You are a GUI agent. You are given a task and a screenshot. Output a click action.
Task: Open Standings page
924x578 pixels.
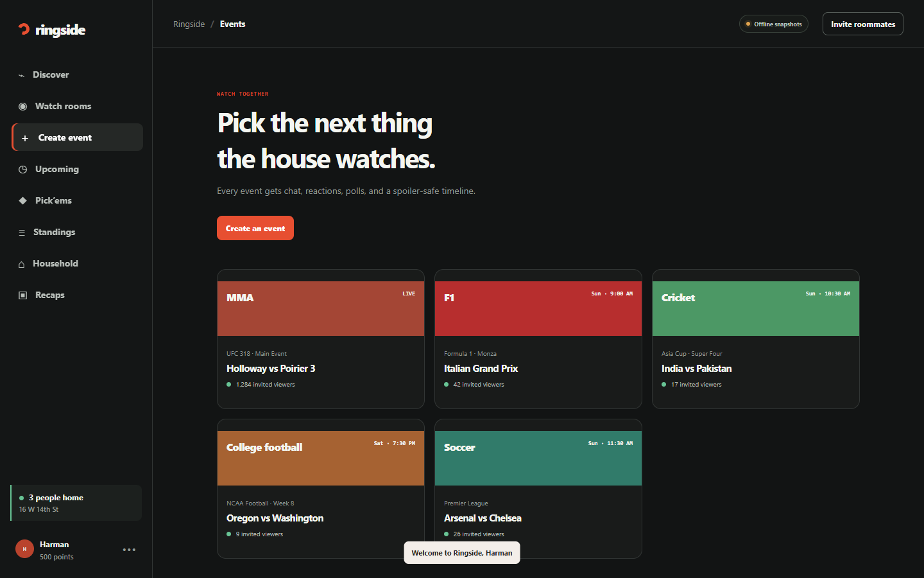[x=77, y=232]
